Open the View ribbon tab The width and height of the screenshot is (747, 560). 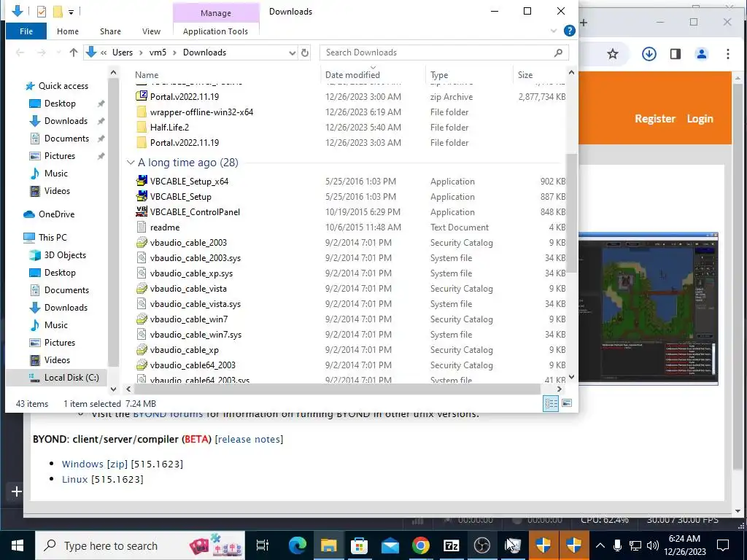[x=151, y=31]
